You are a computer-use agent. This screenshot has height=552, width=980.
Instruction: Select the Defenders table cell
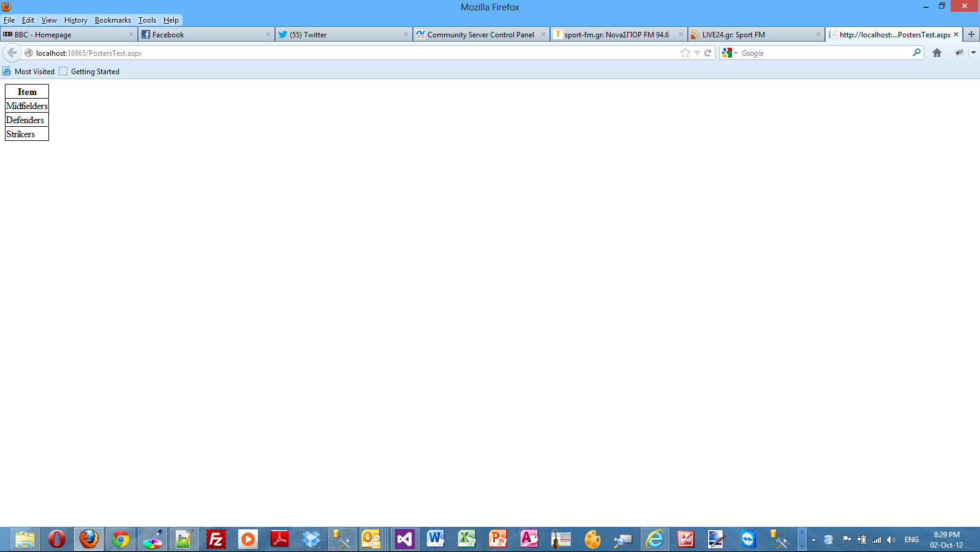point(27,120)
